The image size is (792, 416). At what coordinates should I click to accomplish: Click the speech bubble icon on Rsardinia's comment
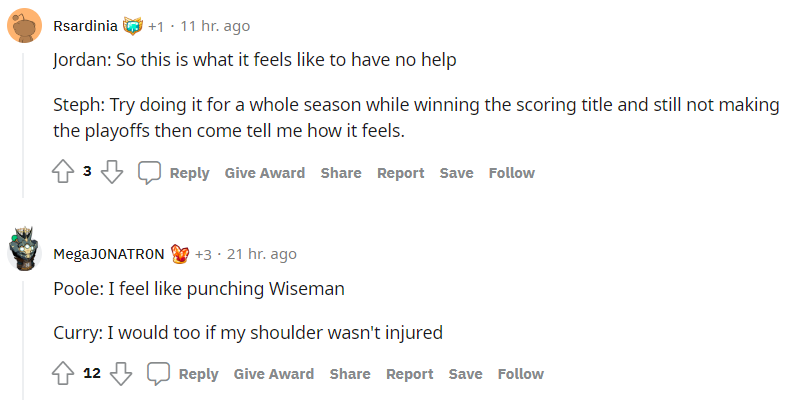[x=149, y=173]
